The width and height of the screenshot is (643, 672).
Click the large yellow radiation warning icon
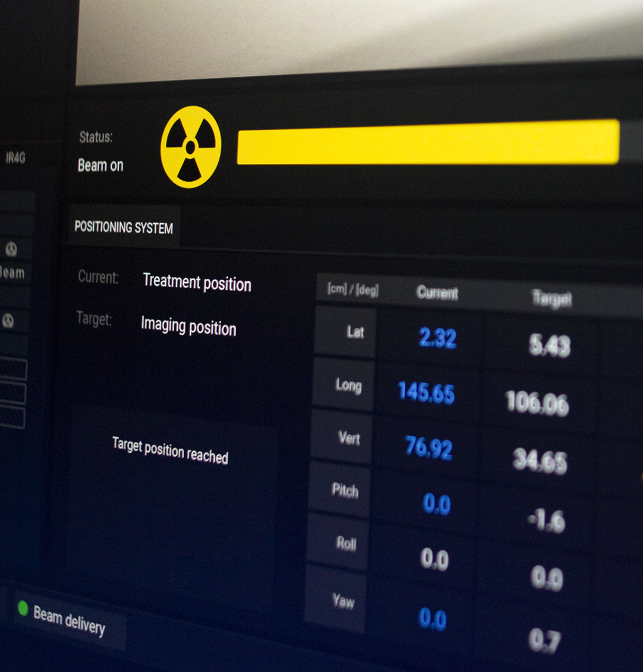(191, 147)
